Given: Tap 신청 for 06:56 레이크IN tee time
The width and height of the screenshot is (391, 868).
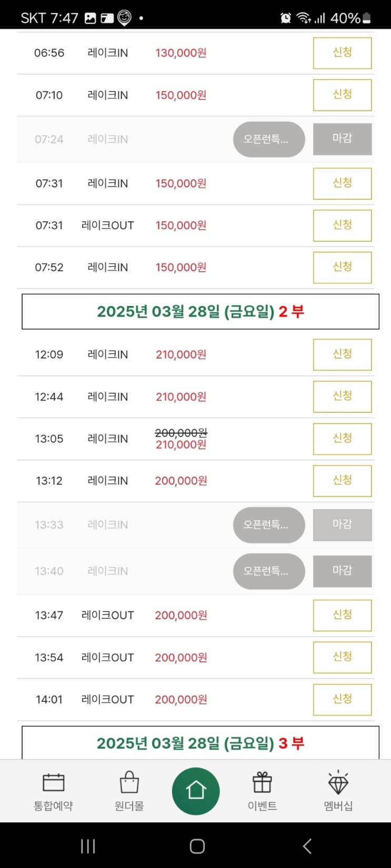Looking at the screenshot, I should coord(342,53).
